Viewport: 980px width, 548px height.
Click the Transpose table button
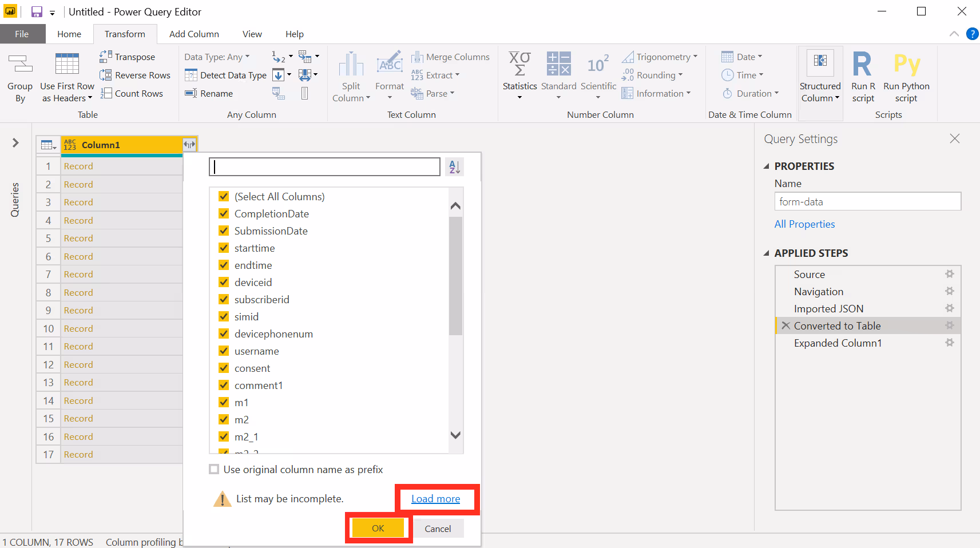point(127,57)
